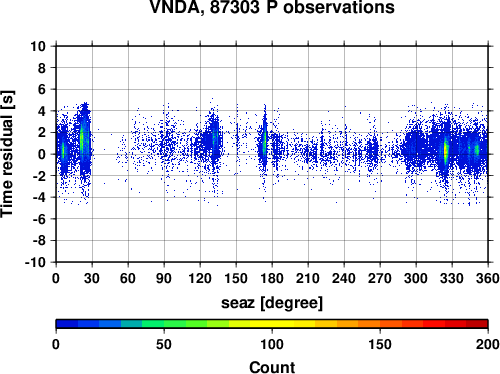Click the seaz [degree] x-axis label
Viewport: 500px width, 374px height.
coord(272,303)
